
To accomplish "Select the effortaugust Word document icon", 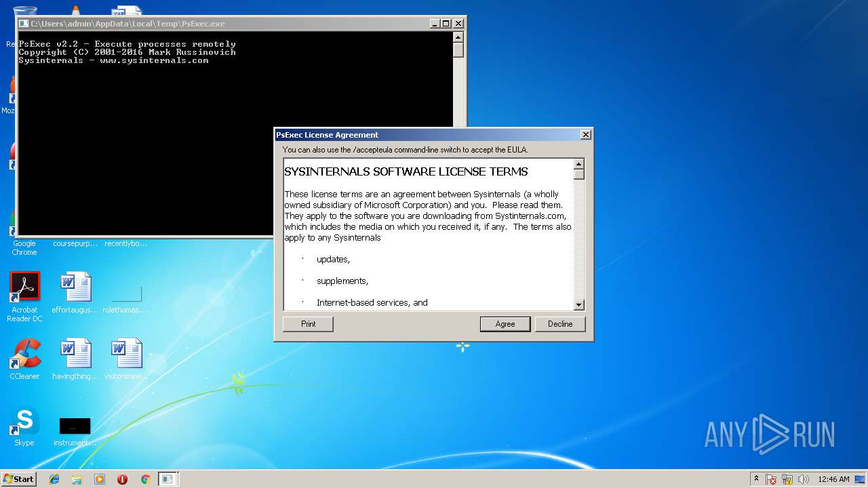I will coord(75,293).
